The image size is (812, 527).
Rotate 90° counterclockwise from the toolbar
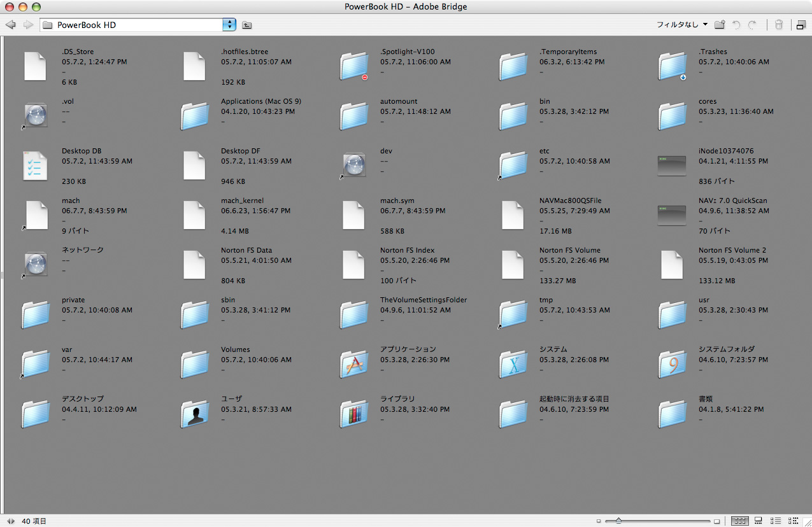click(736, 25)
